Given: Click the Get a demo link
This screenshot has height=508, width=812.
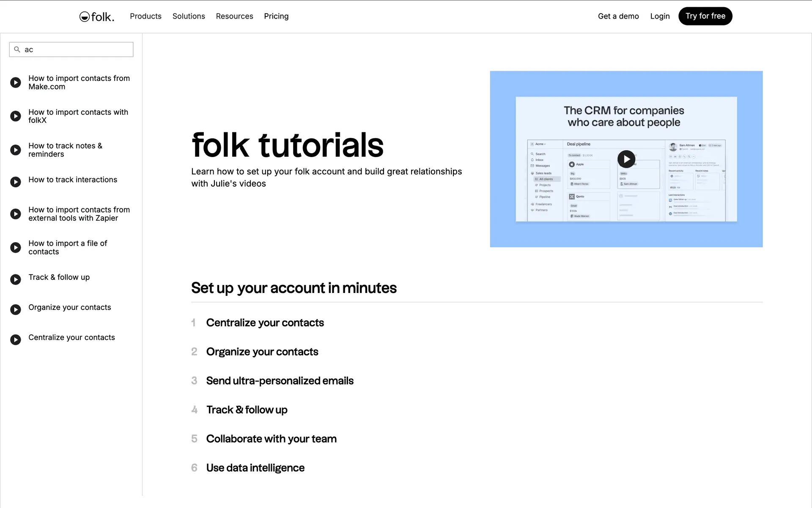Looking at the screenshot, I should [x=618, y=16].
